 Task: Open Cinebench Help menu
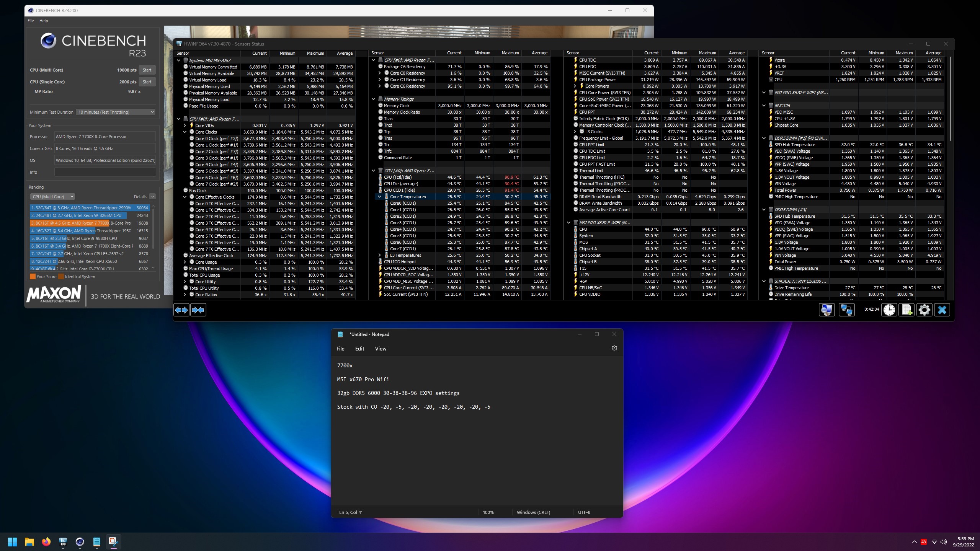point(44,21)
